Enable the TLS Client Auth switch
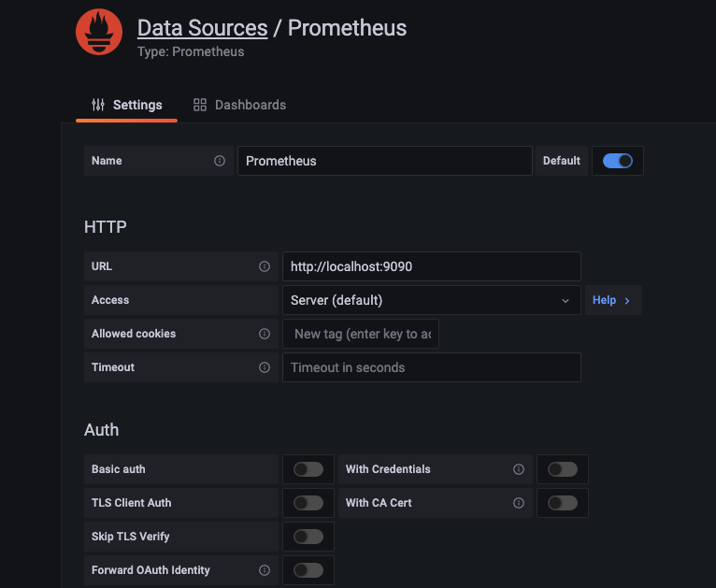Viewport: 716px width, 588px height. click(308, 503)
